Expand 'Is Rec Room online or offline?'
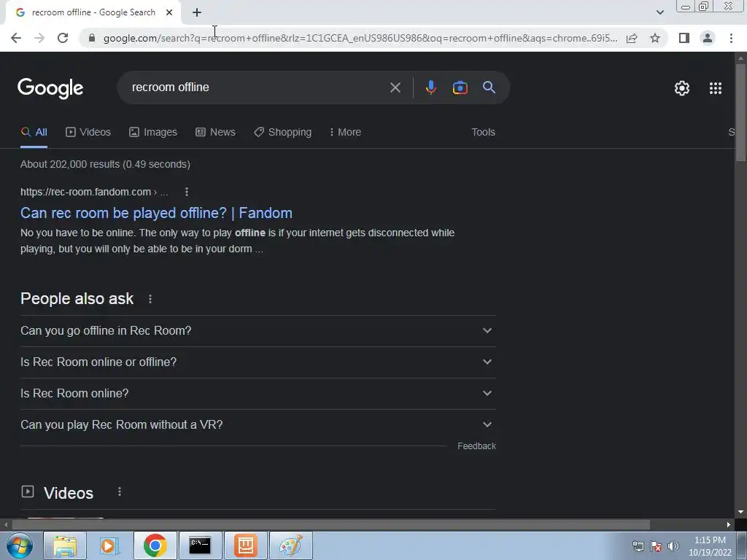Image resolution: width=747 pixels, height=560 pixels. tap(258, 362)
